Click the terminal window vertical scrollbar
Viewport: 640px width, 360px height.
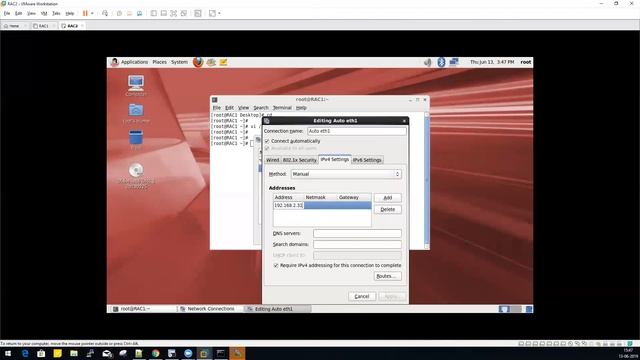[427, 180]
